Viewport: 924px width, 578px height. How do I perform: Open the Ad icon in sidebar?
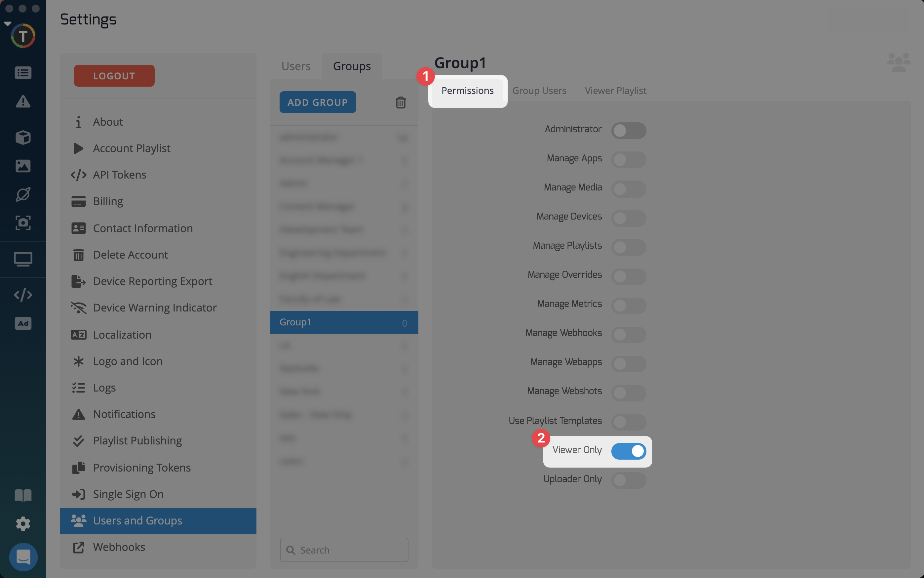[x=23, y=323]
